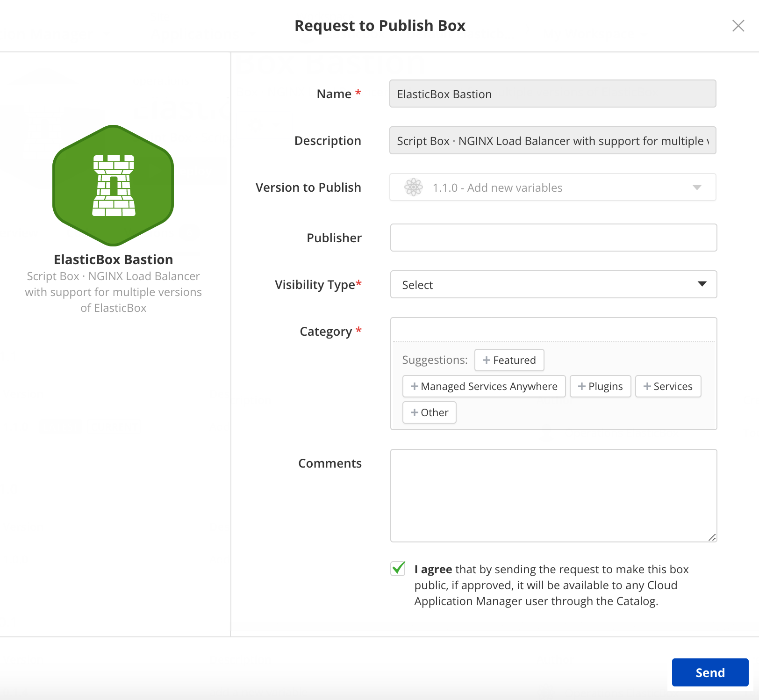This screenshot has height=700, width=759.
Task: Click the atom icon in Version field
Action: 414,188
